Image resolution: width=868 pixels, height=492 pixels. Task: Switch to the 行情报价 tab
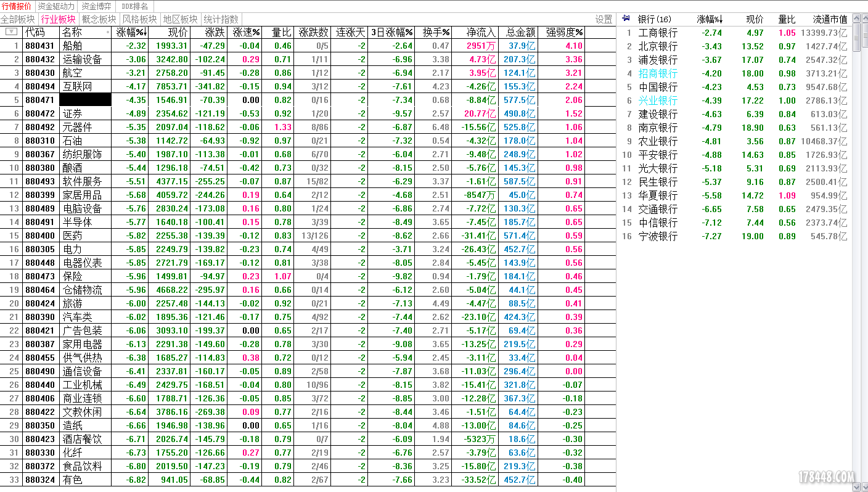[x=17, y=6]
